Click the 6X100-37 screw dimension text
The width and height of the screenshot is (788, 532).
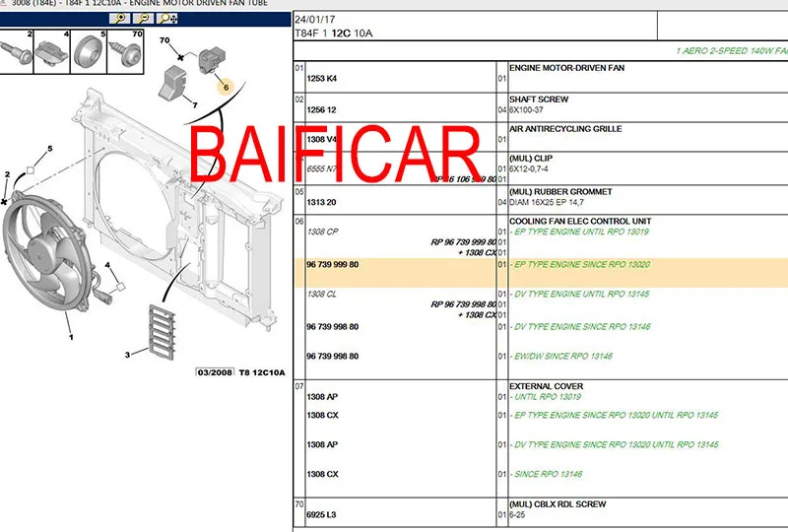[x=526, y=110]
